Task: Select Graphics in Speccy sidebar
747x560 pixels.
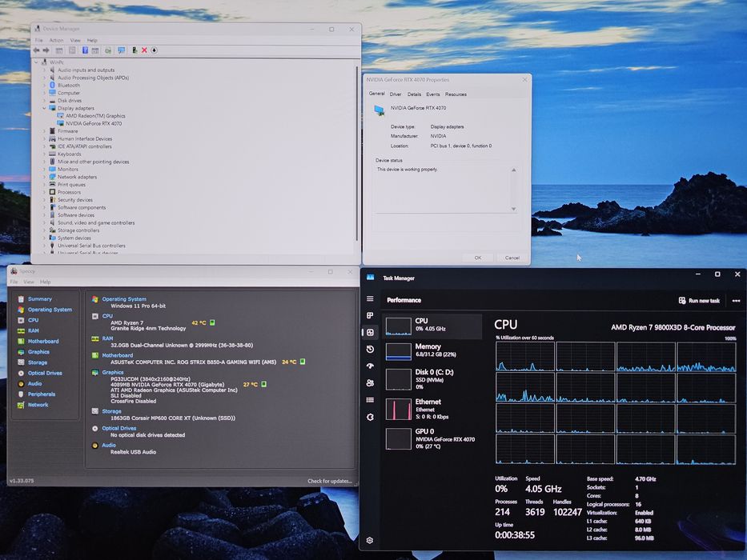Action: click(38, 351)
